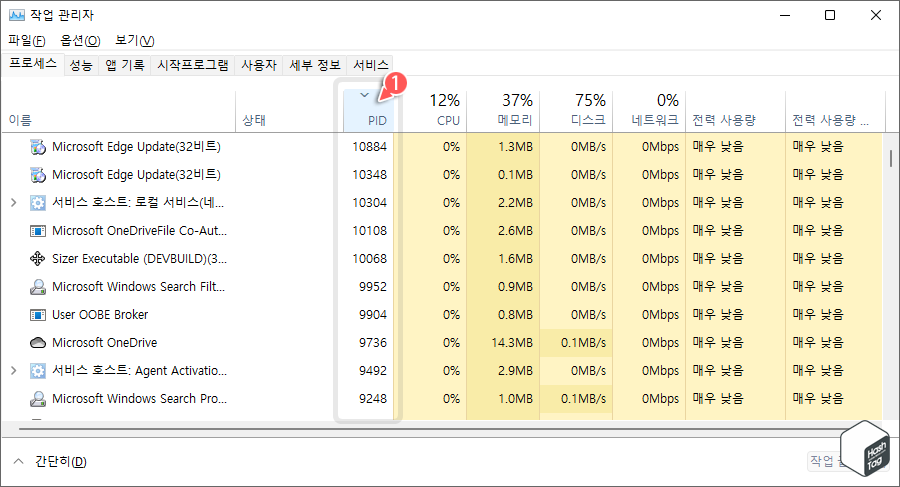This screenshot has width=900, height=487.
Task: Select the PID value 10108
Action: click(x=369, y=231)
